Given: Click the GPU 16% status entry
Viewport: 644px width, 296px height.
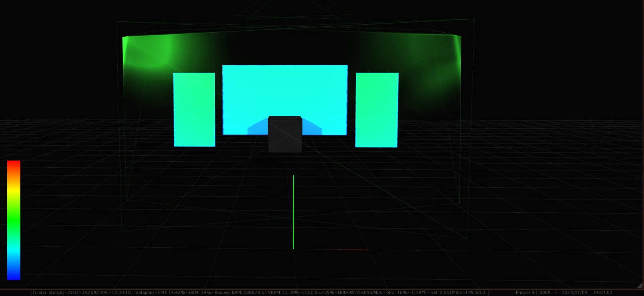Looking at the screenshot, I should pos(397,292).
